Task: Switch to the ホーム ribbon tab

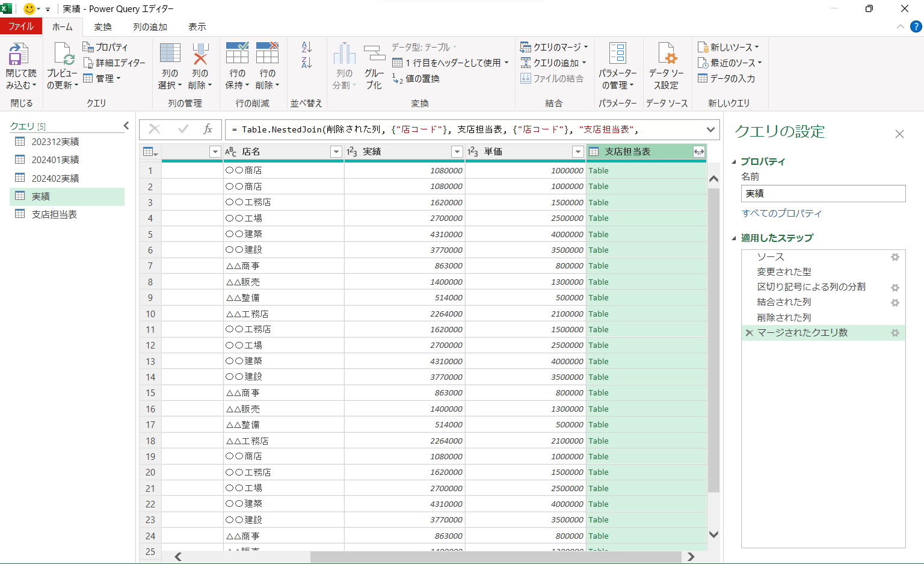Action: tap(62, 26)
